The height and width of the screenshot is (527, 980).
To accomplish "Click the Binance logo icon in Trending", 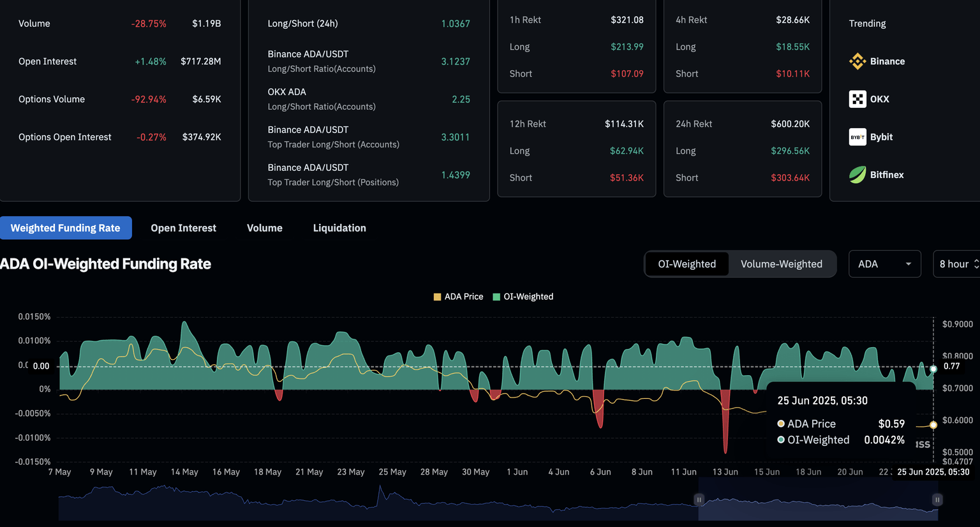I will point(857,61).
